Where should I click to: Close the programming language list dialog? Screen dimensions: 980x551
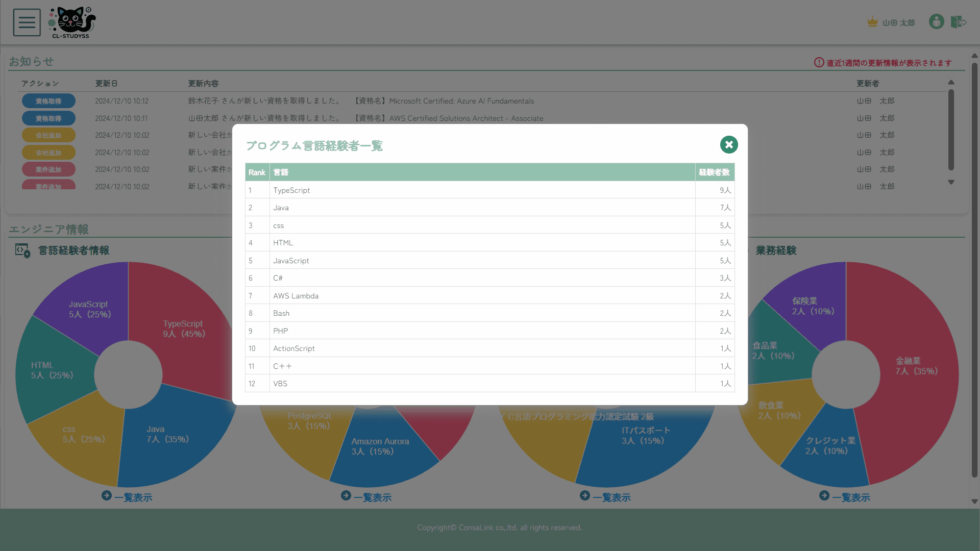point(729,145)
